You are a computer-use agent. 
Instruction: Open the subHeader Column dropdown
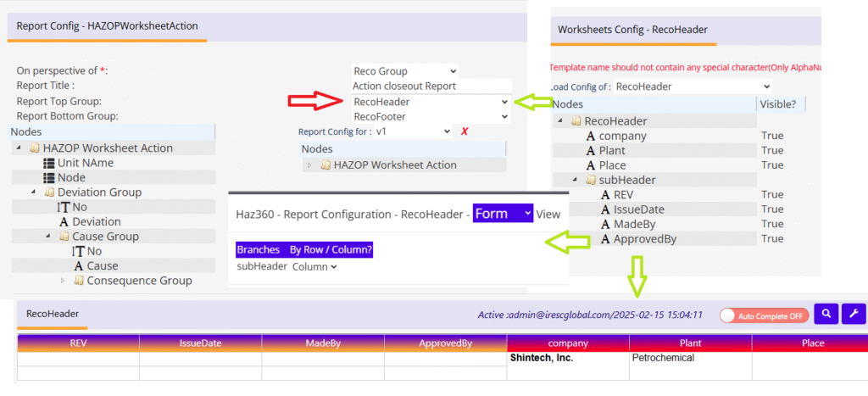pyautogui.click(x=314, y=267)
